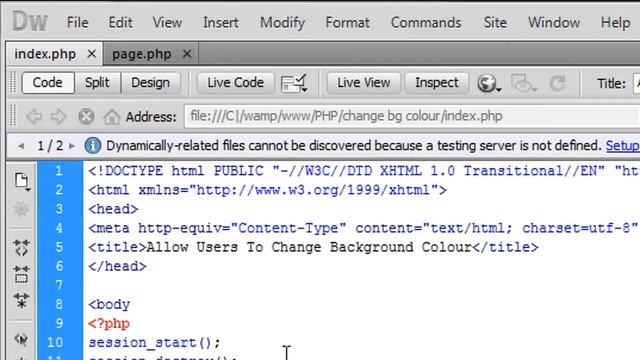This screenshot has width=640, height=360.
Task: Click line number 5 in gutter
Action: (59, 247)
